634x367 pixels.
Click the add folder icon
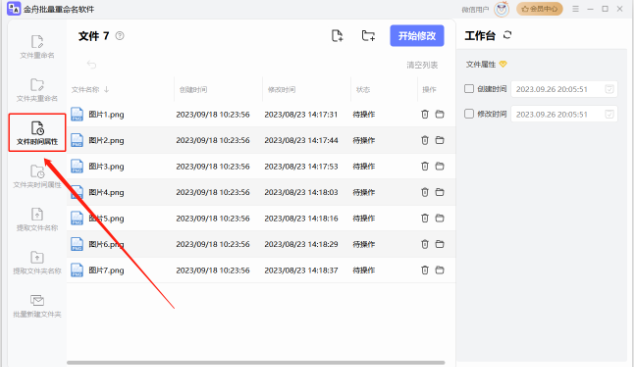368,36
